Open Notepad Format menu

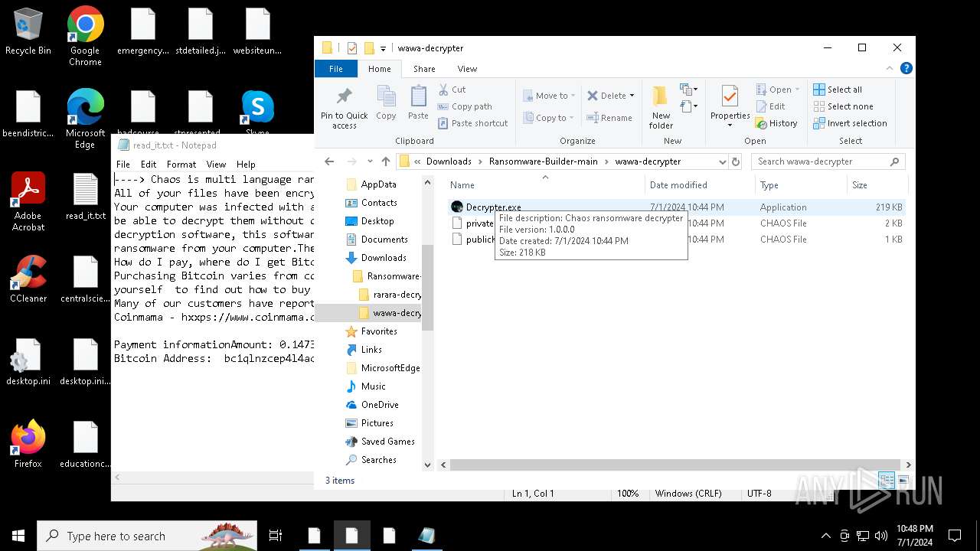coord(181,164)
